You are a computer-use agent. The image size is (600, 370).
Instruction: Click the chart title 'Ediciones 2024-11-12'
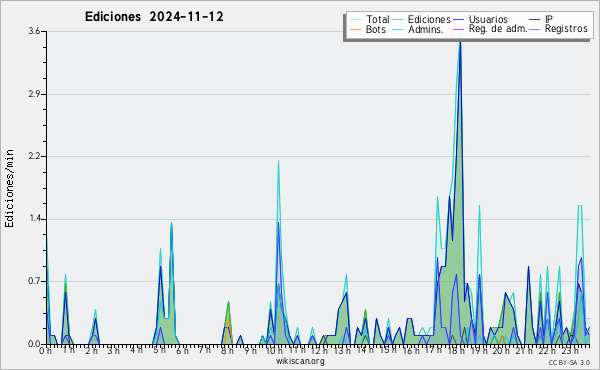[x=154, y=17]
